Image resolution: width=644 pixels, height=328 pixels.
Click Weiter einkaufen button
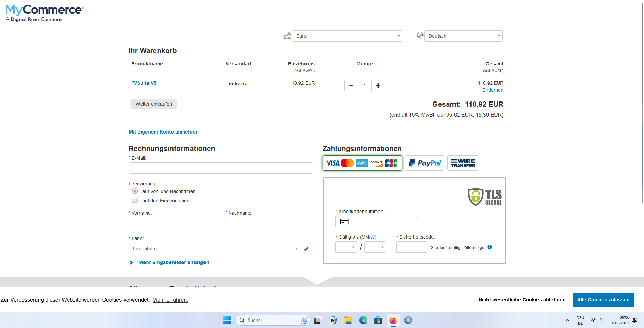154,104
